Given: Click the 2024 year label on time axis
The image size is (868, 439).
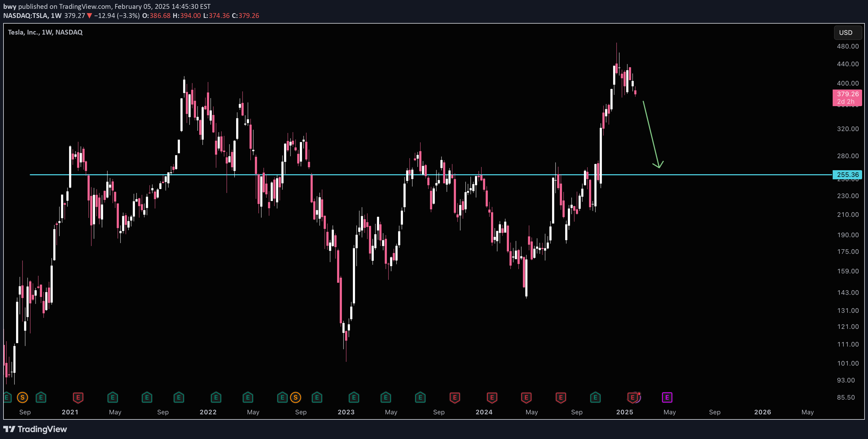Looking at the screenshot, I should click(x=484, y=412).
